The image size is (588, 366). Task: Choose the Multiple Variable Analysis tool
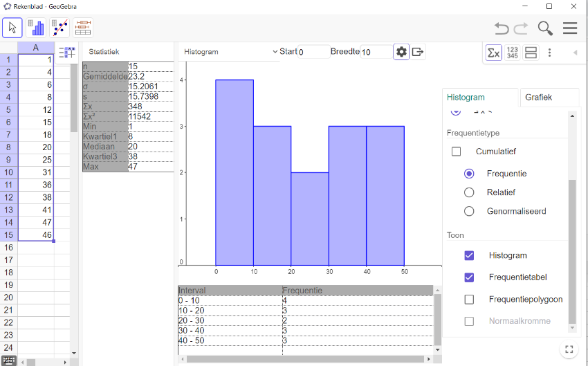(83, 28)
